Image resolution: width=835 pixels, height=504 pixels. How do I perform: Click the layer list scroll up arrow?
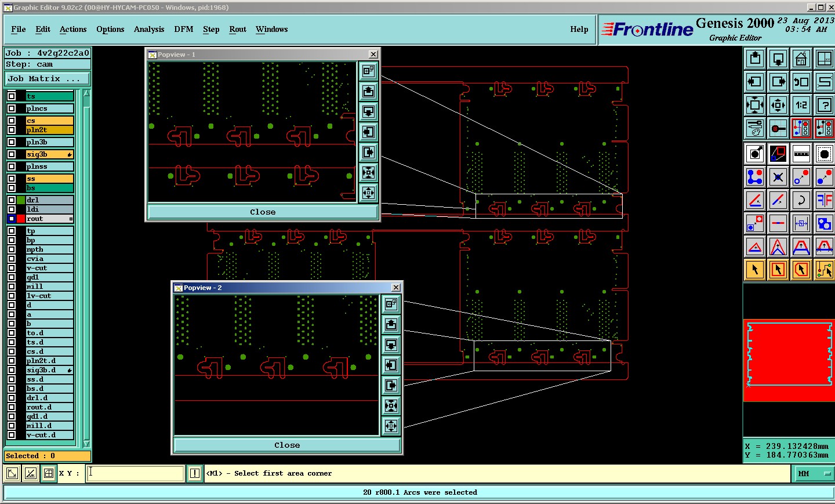87,93
